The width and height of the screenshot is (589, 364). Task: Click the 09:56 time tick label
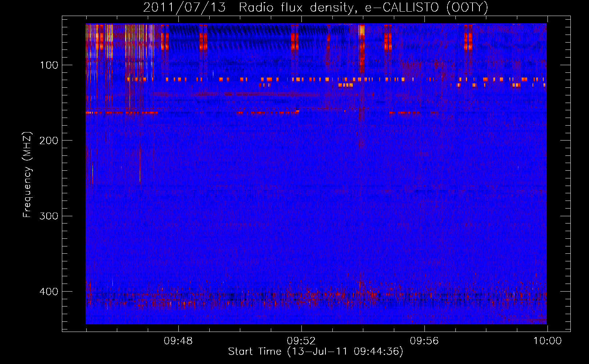coord(424,341)
